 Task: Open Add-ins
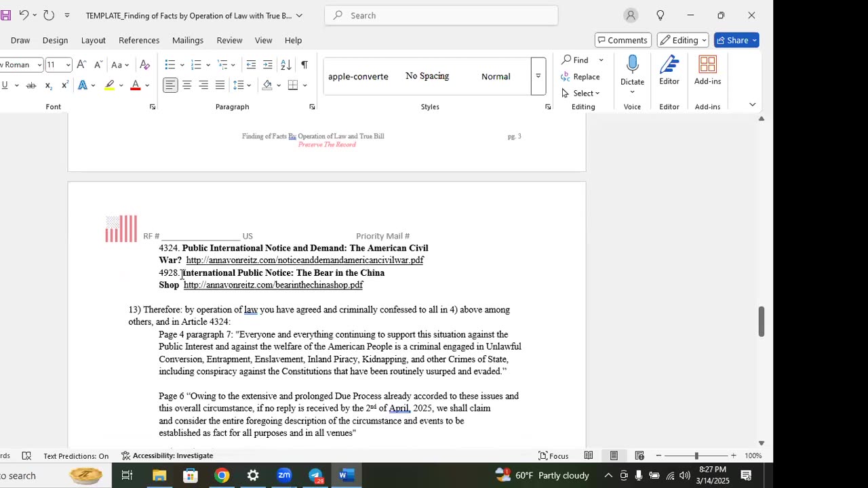[x=707, y=70]
